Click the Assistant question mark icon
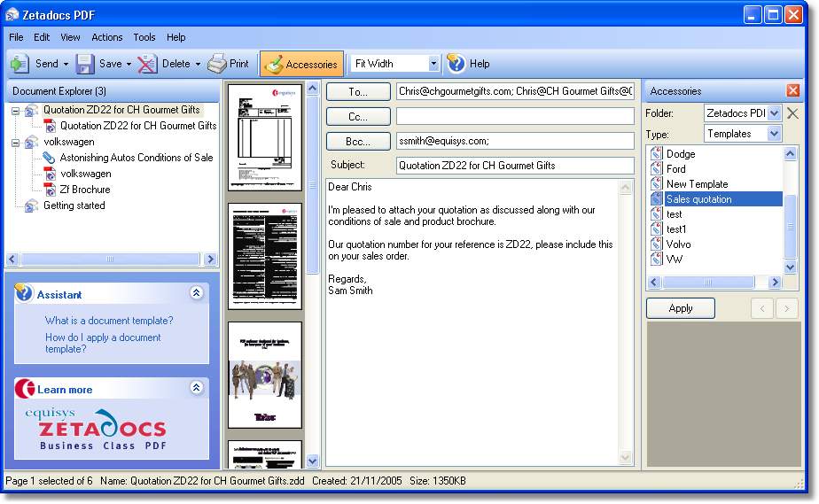This screenshot has height=504, width=819. 24,292
